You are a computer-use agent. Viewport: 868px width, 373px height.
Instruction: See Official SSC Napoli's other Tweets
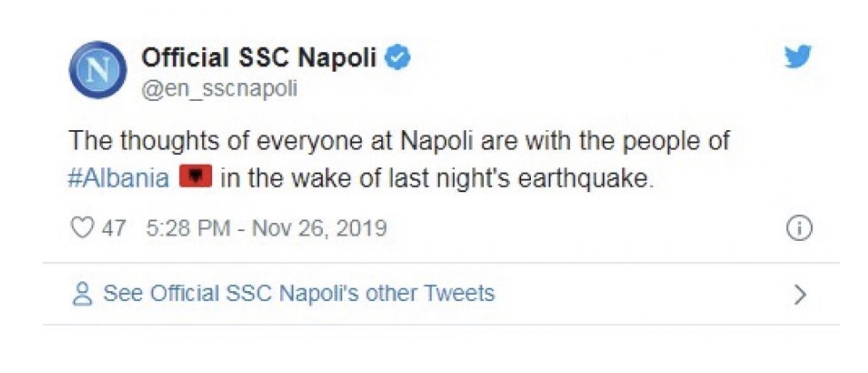click(299, 293)
